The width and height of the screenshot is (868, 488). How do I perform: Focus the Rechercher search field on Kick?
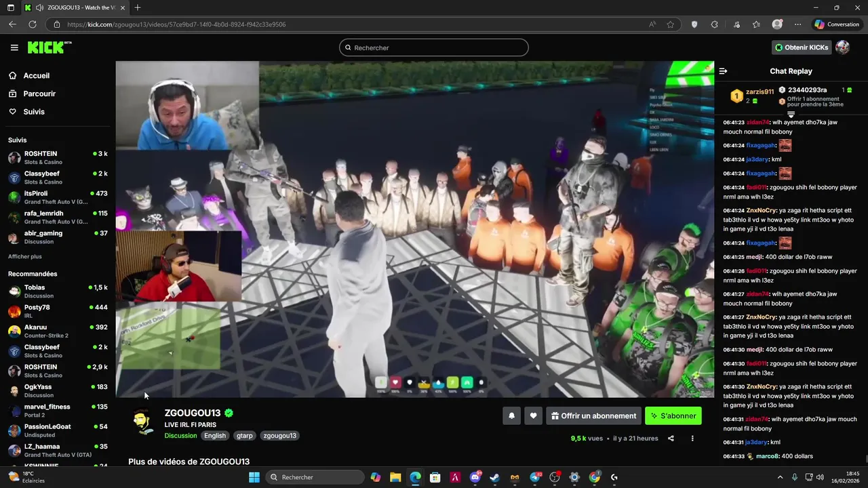pyautogui.click(x=434, y=47)
